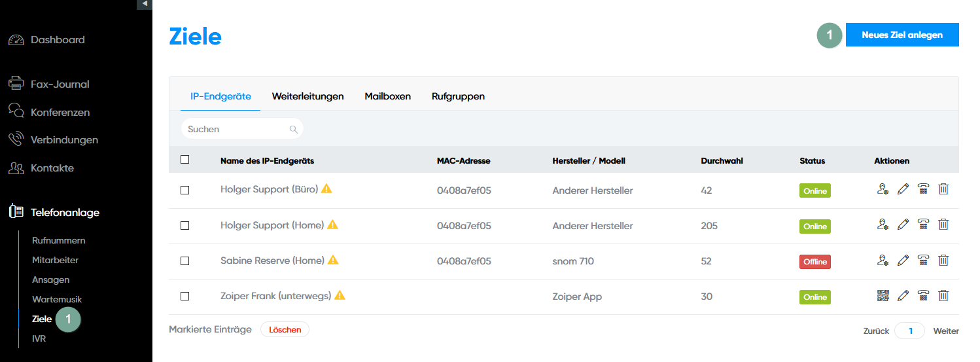Image resolution: width=980 pixels, height=362 pixels.
Task: Open the Rufgruppen tab
Action: click(x=458, y=96)
